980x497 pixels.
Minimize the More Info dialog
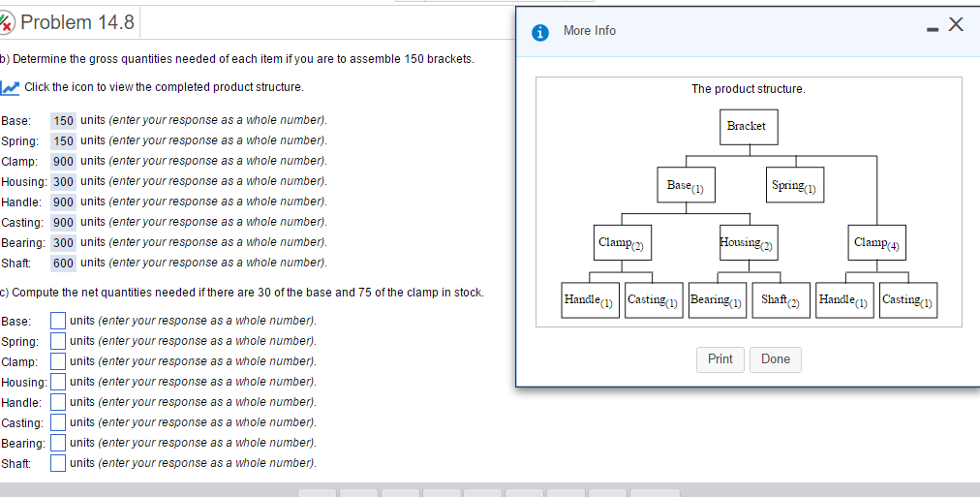[932, 30]
